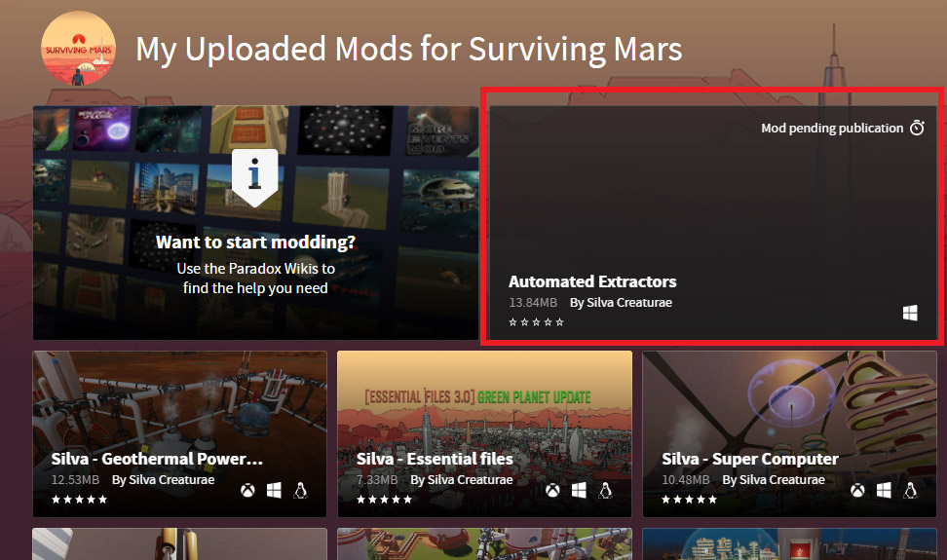Click the Surviving Mars game logo
Image resolution: width=947 pixels, height=560 pixels.
(78, 49)
